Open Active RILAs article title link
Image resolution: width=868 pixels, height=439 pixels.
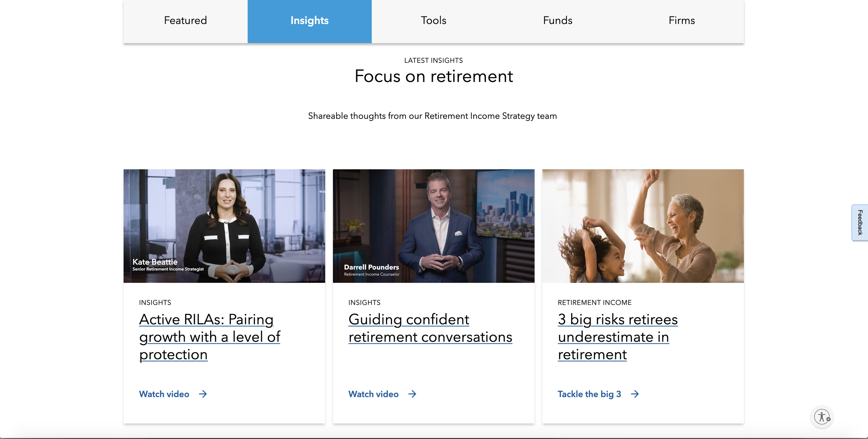tap(210, 337)
